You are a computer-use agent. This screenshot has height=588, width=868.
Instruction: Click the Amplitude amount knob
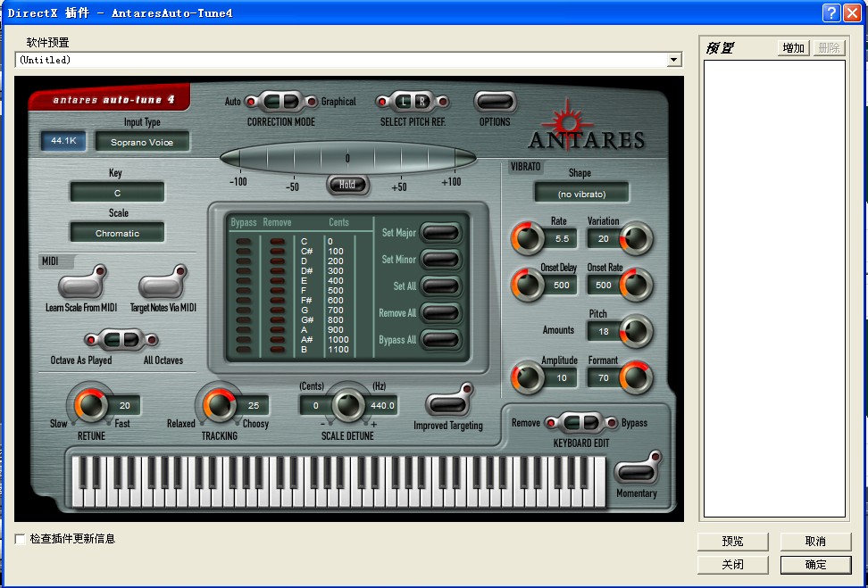pos(528,377)
